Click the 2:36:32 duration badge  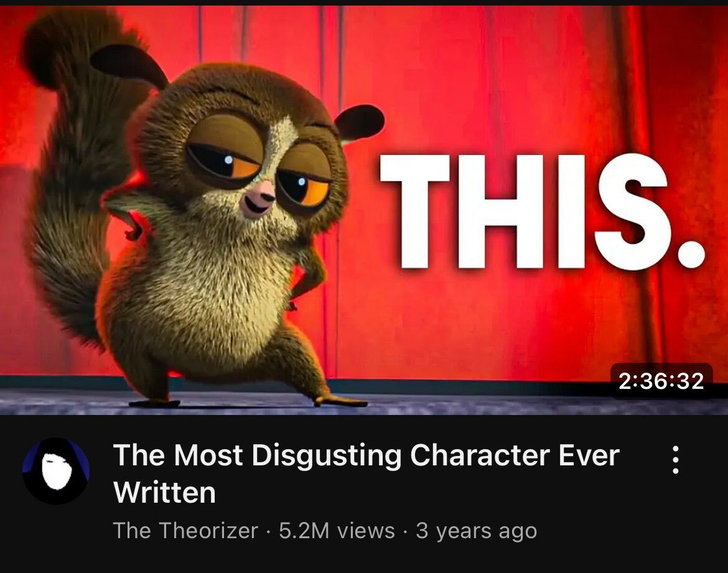661,381
